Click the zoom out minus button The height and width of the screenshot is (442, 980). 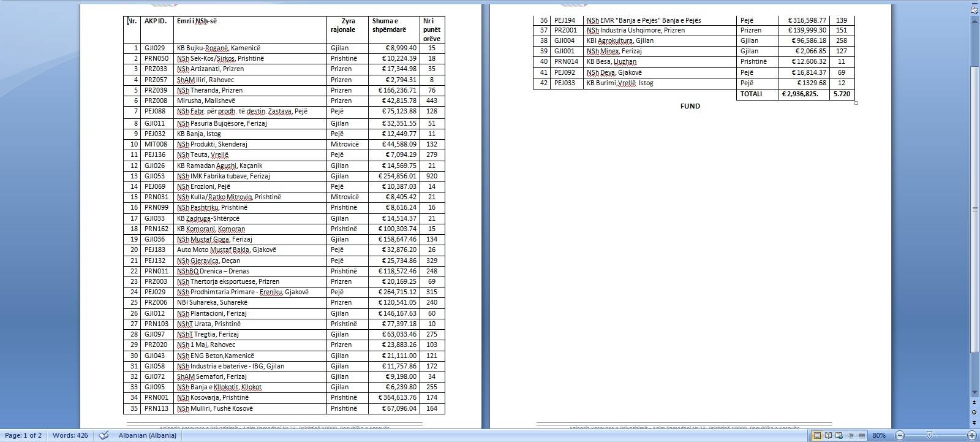[x=900, y=435]
